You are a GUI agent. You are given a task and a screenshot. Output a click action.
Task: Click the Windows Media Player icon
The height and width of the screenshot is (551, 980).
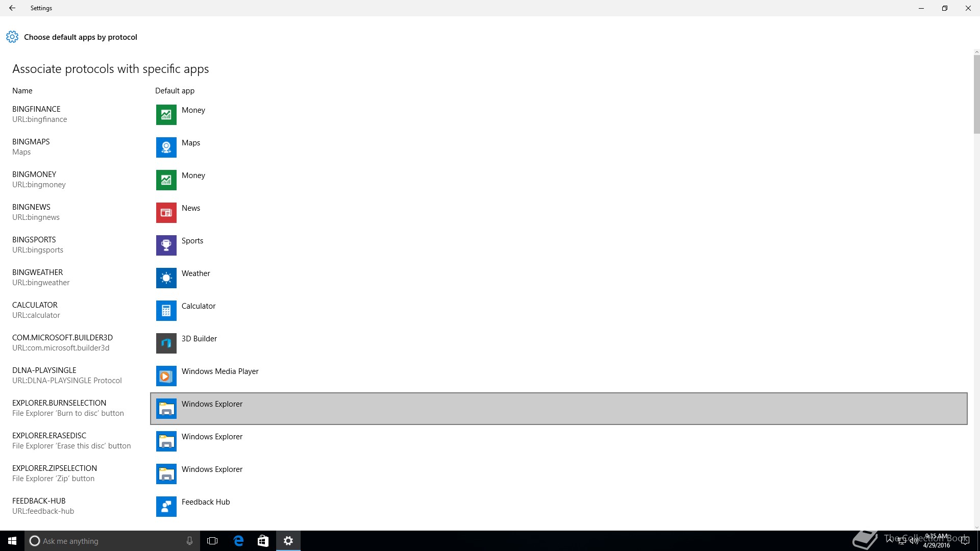tap(166, 376)
